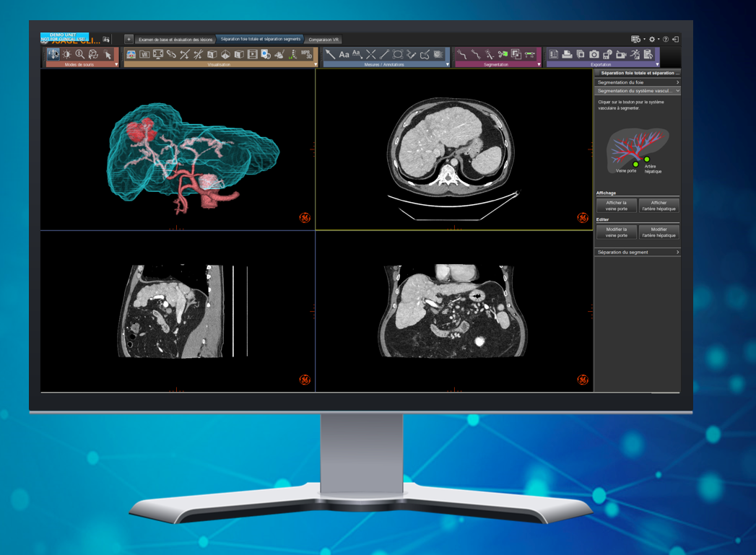Viewport: 756px width, 555px height.
Task: Click the printer icon in Exportation
Action: (567, 55)
